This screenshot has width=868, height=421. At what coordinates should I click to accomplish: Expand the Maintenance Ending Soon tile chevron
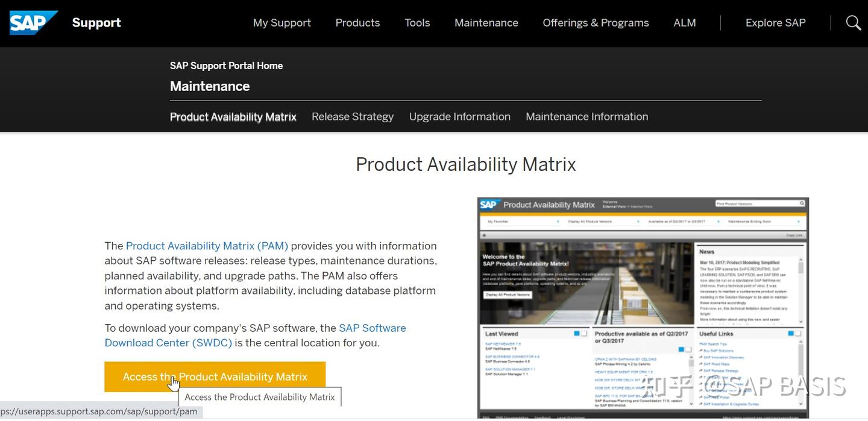799,222
